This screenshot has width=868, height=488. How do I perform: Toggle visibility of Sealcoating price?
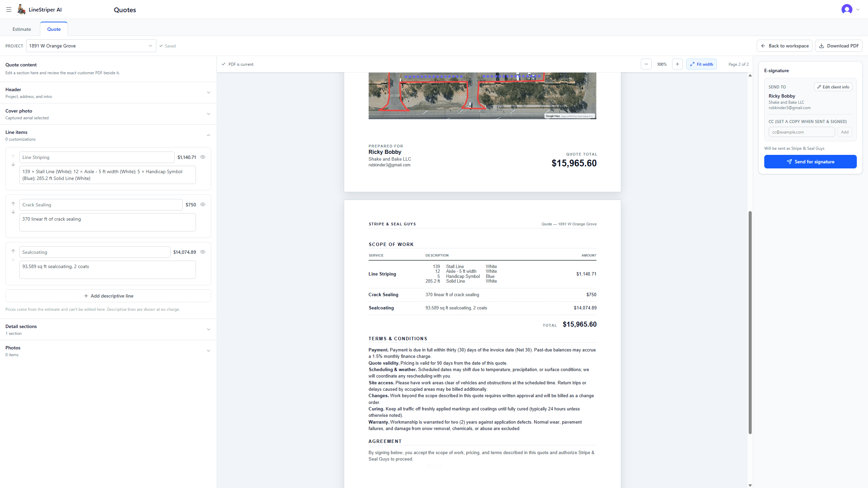tap(203, 252)
